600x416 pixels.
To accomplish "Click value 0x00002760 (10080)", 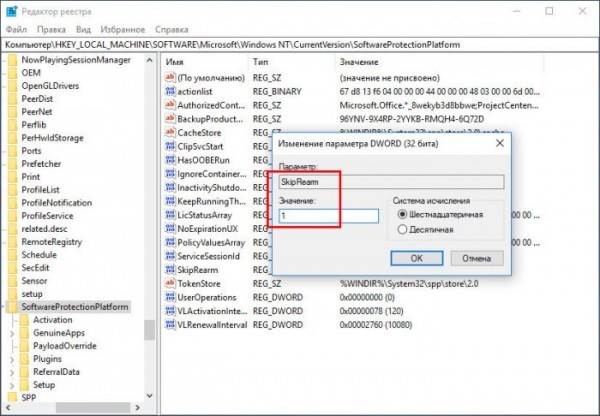I will 376,325.
